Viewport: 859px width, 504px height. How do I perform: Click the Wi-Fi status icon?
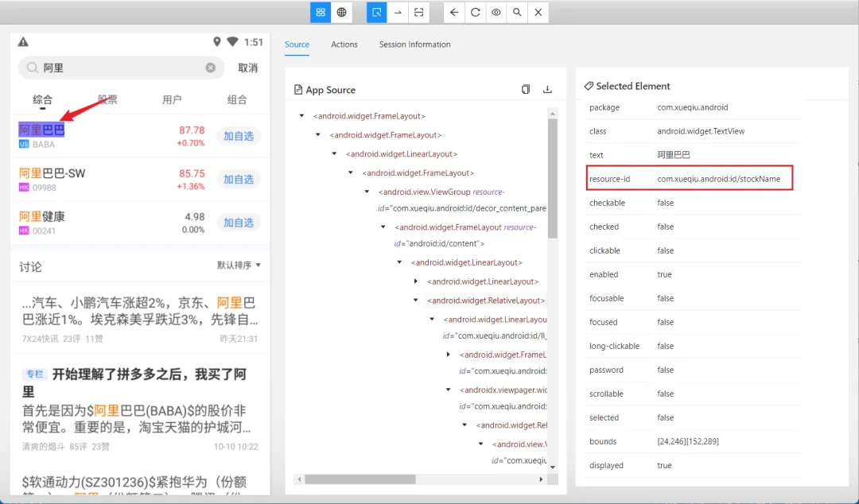pos(232,41)
